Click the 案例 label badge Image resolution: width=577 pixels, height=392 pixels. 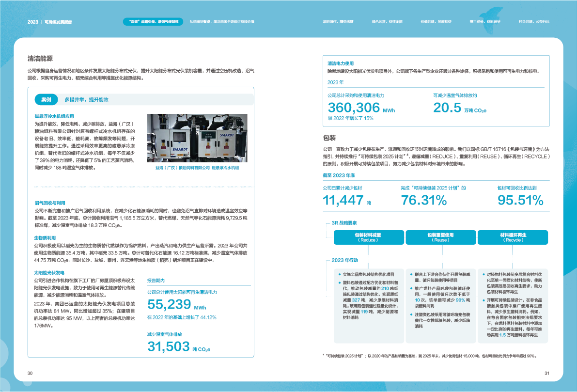(47, 100)
